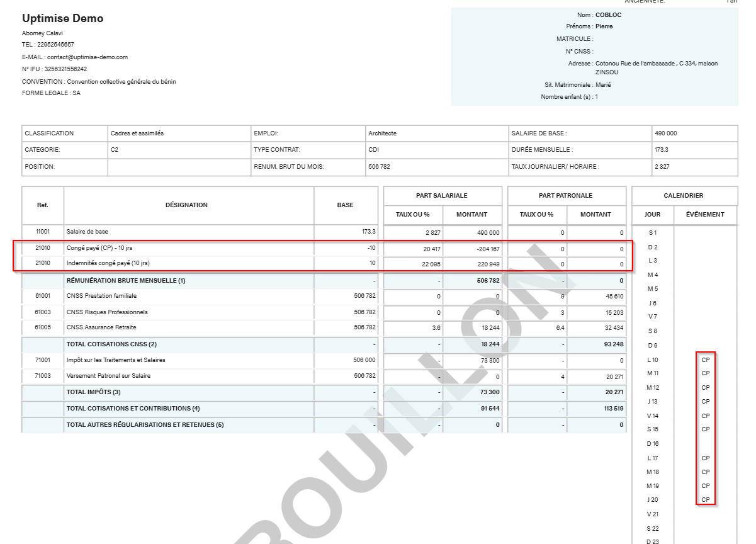Click the Salaire de base row label
756x544 pixels.
point(87,232)
